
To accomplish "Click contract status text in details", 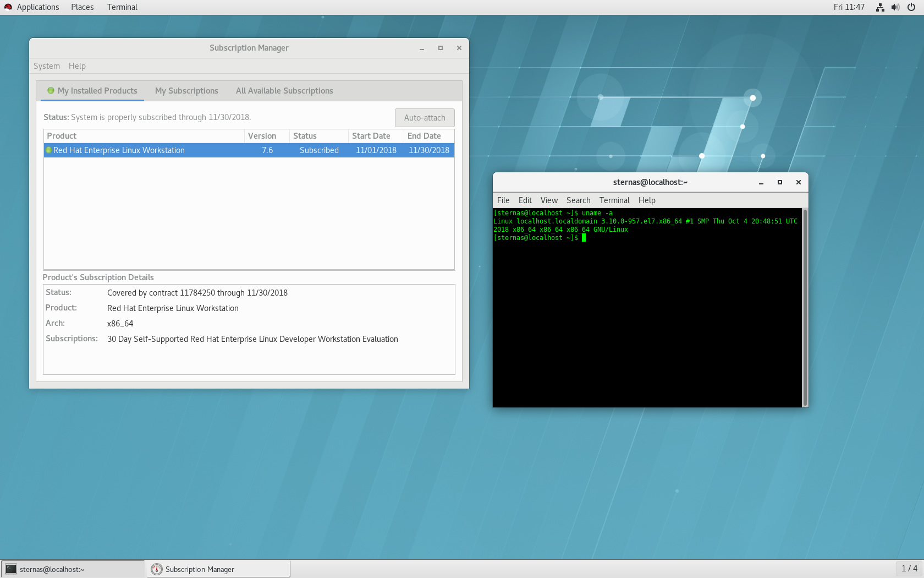I will coord(197,293).
